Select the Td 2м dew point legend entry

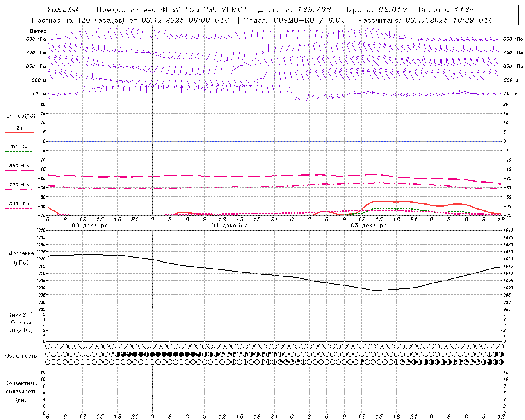coord(19,147)
